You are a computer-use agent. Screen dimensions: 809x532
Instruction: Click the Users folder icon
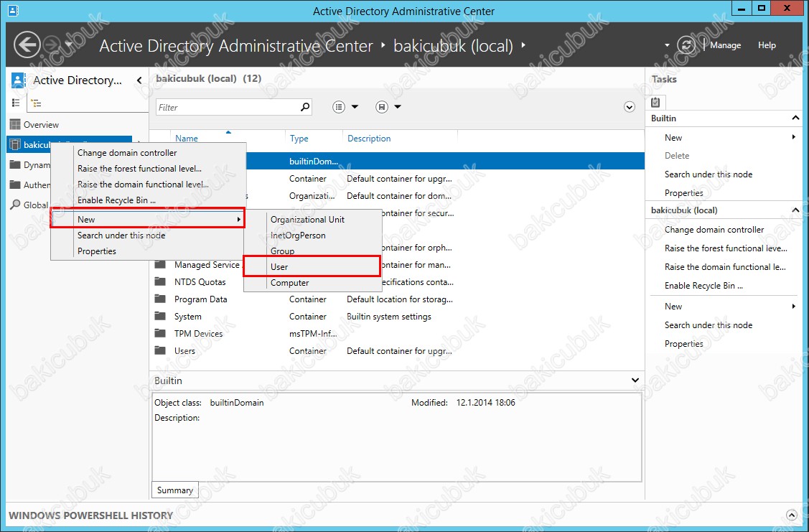161,350
